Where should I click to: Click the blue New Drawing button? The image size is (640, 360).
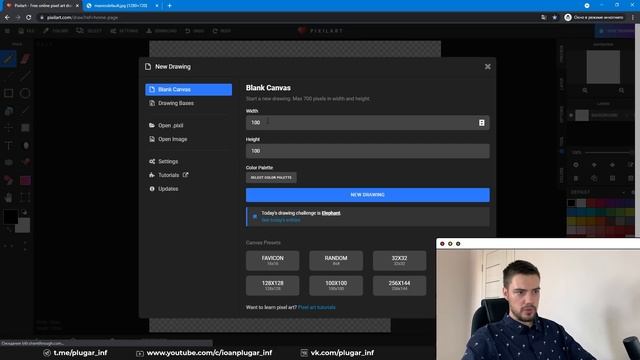[367, 195]
